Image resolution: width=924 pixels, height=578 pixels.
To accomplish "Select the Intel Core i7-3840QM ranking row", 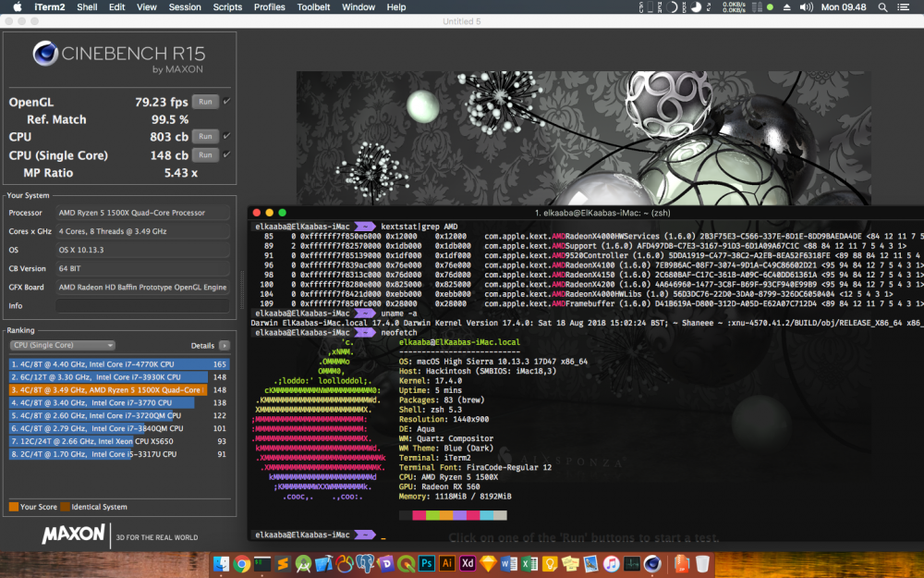I will tap(119, 429).
